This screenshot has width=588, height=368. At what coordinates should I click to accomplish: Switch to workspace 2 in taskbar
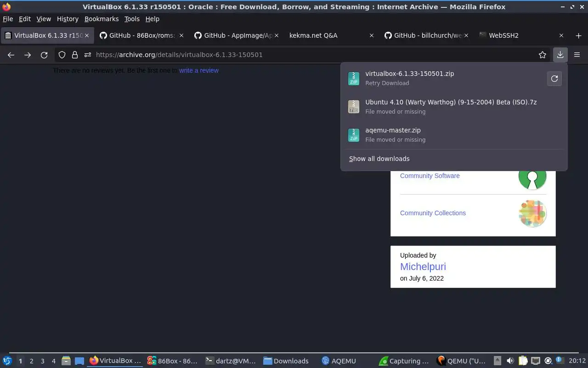32,361
